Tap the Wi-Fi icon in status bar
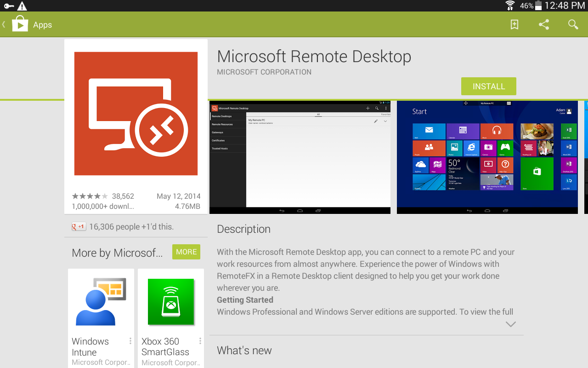The image size is (588, 368). (510, 6)
